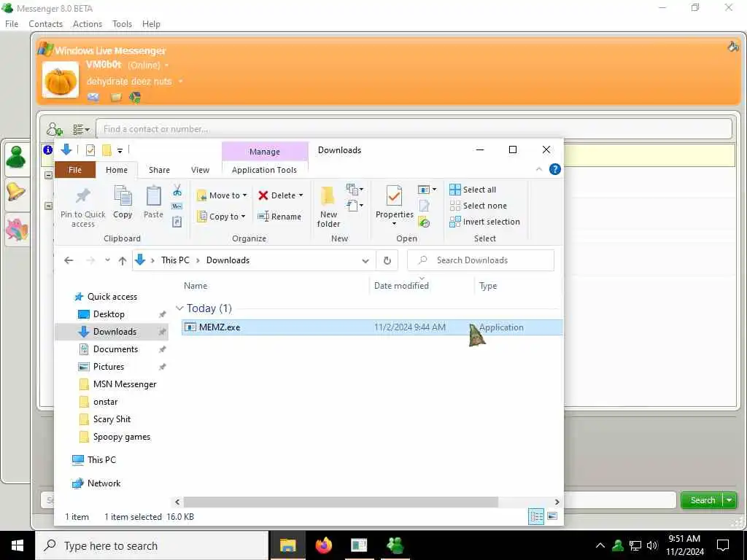747x560 pixels.
Task: Open Messenger contact list view dropdown
Action: tap(80, 129)
